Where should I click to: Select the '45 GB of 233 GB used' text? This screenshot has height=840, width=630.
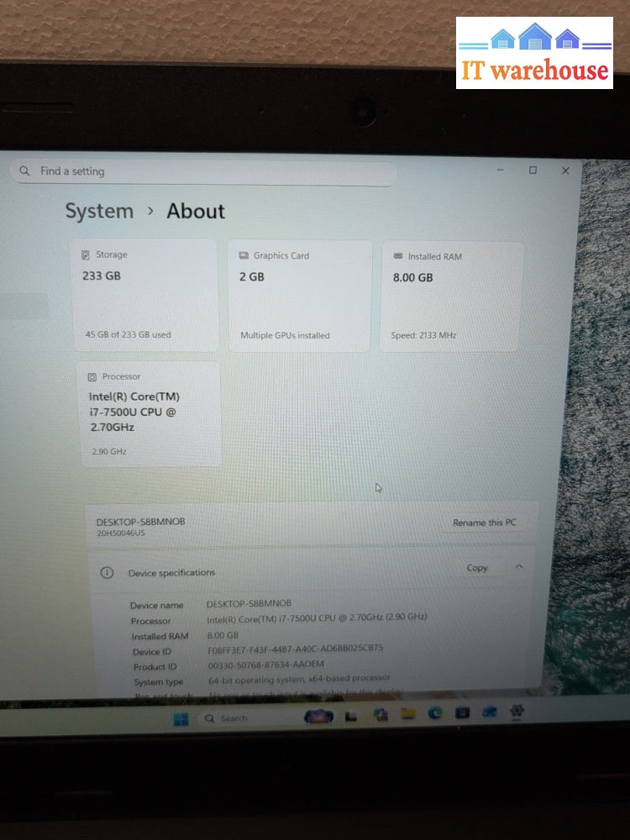128,335
